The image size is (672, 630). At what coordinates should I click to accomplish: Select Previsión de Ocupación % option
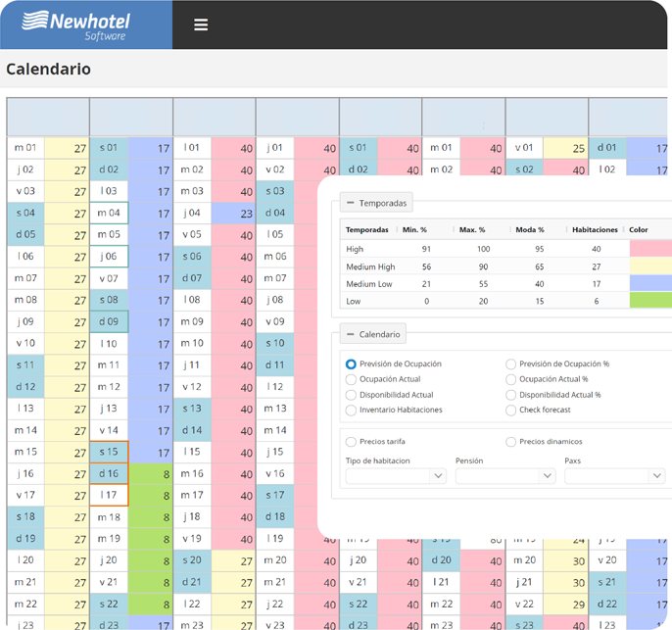510,363
